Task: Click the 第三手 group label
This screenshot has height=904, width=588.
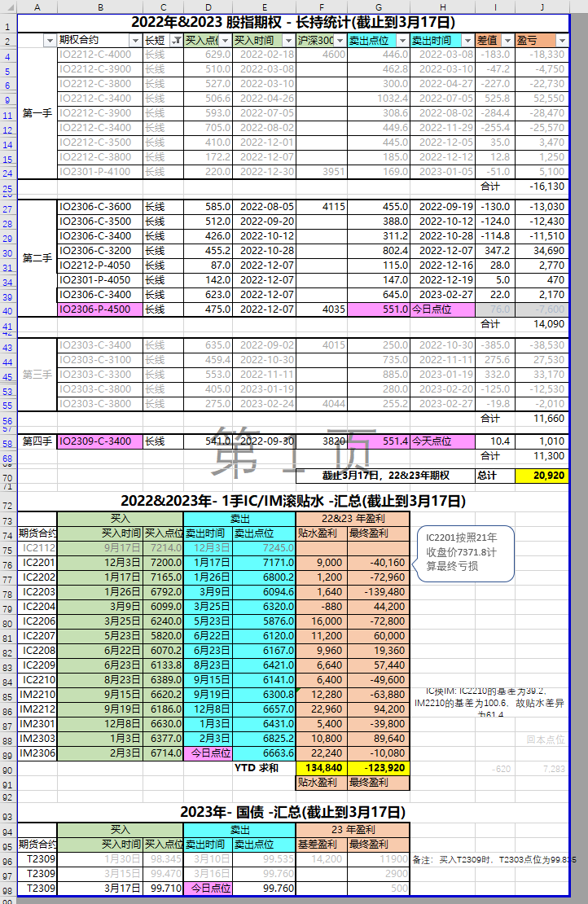Action: coord(37,375)
